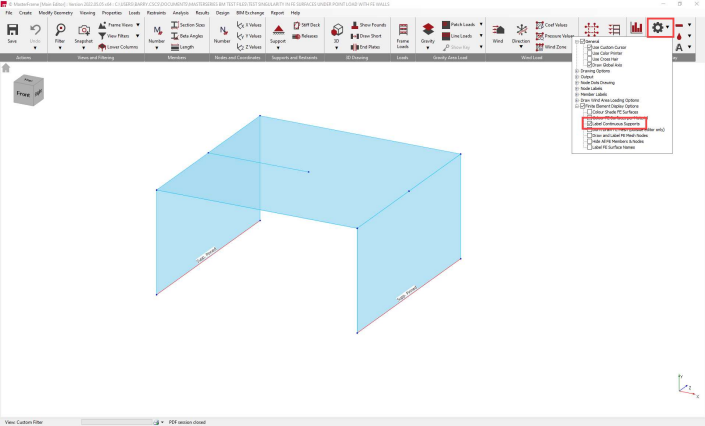Enable Hide All FE Members & Nodes

coord(589,141)
